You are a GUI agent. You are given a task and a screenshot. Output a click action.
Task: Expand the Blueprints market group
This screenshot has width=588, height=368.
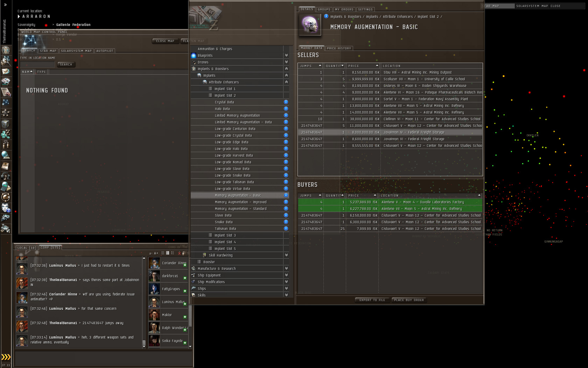click(x=286, y=55)
